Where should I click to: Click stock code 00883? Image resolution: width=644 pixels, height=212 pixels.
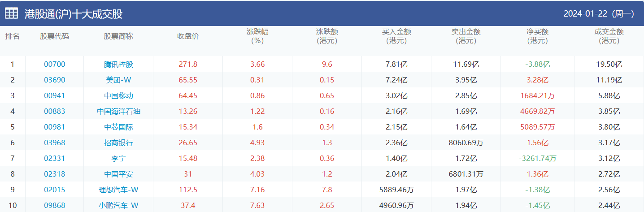(x=55, y=111)
